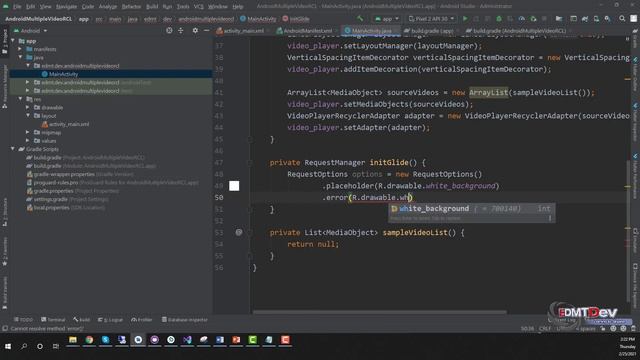Screen dimensions: 640x360
Task: Click the Cortana circle icon
Action: pos(40,346)
